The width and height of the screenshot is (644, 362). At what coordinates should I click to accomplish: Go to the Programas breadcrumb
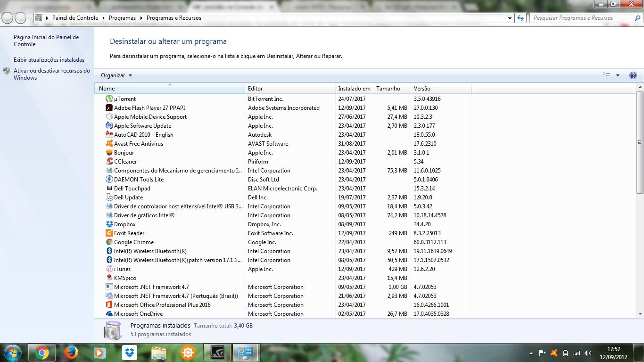[x=122, y=18]
